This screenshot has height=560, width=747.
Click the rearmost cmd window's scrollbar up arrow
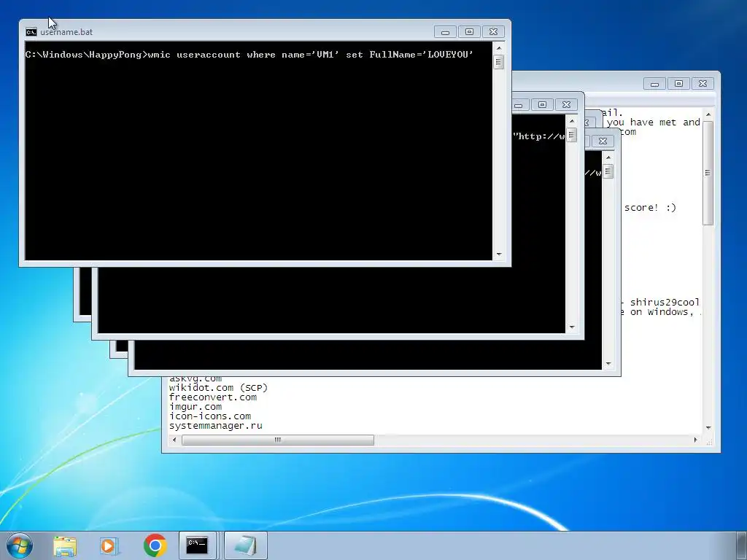[x=608, y=157]
